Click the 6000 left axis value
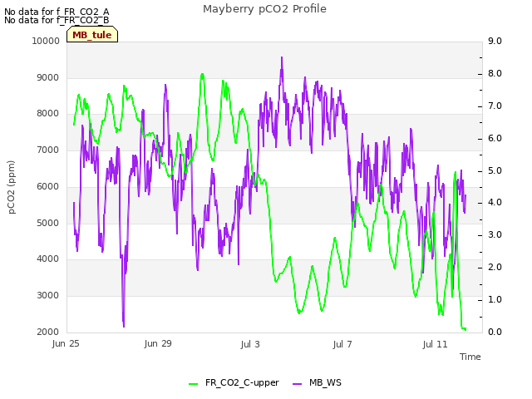Screen dimensions: 532x399 48,186
